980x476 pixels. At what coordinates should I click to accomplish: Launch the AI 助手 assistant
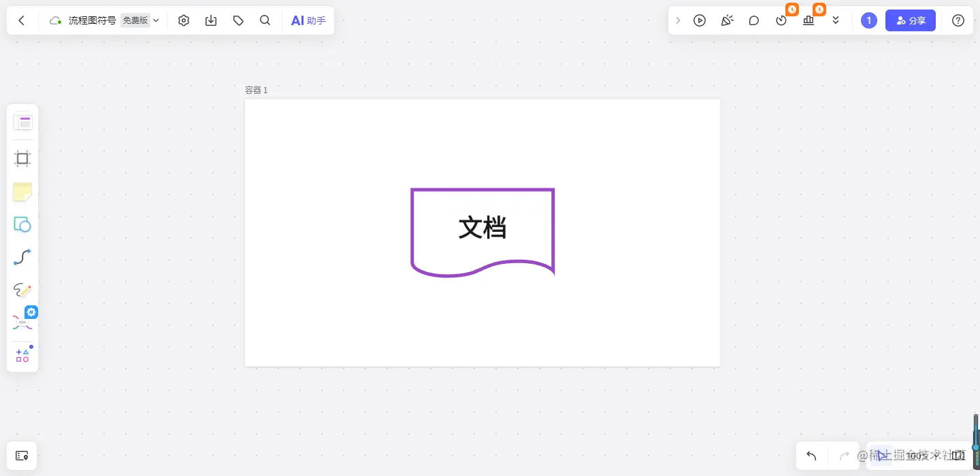click(x=308, y=20)
